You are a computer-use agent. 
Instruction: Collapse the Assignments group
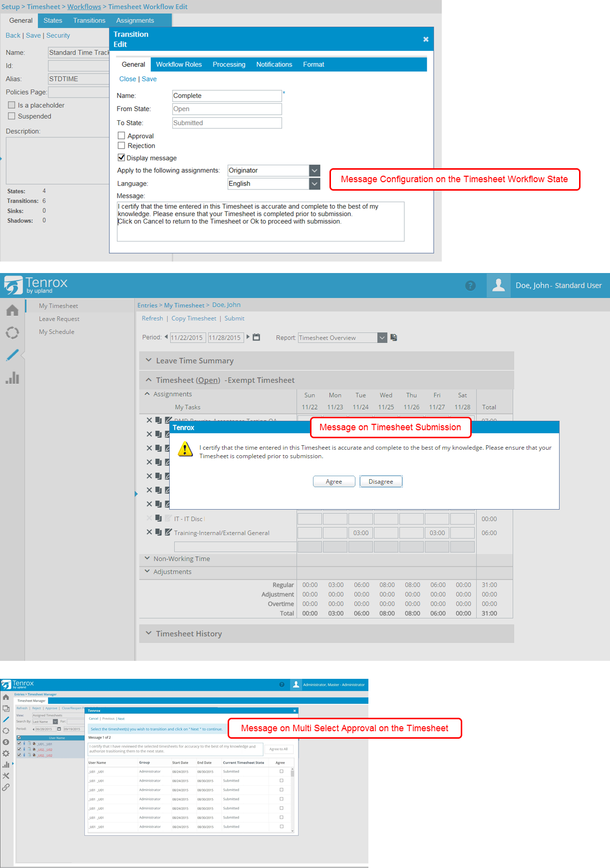coord(147,394)
